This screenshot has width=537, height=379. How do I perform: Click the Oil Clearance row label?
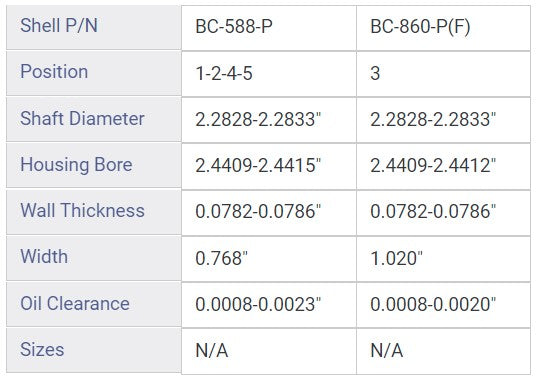pos(93,304)
